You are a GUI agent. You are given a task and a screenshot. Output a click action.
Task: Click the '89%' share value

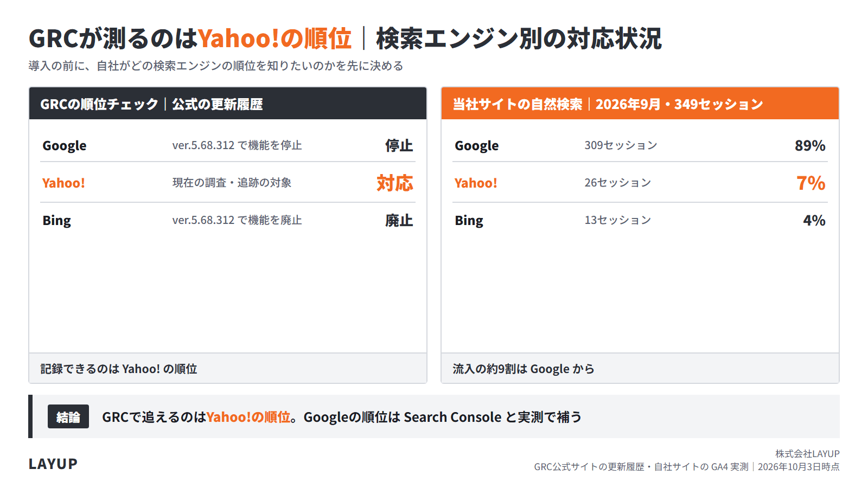coord(810,145)
